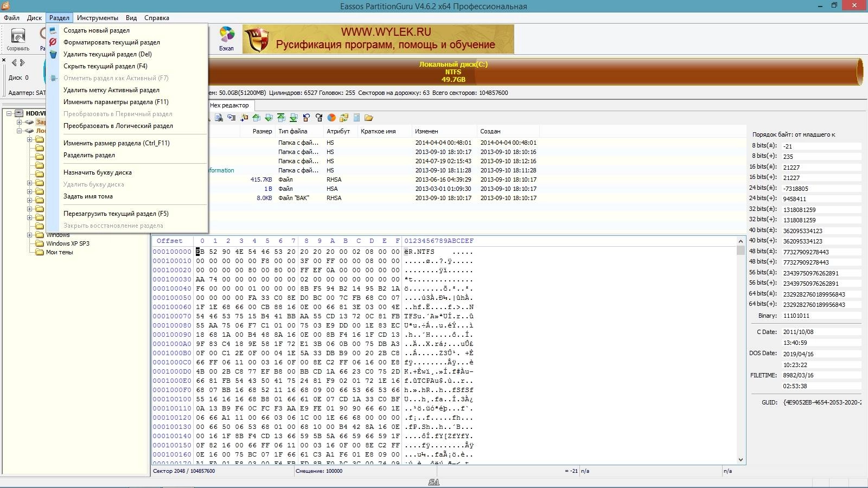Viewport: 868px width, 488px height.
Task: Click the jump-to-sector star icon
Action: (244, 118)
